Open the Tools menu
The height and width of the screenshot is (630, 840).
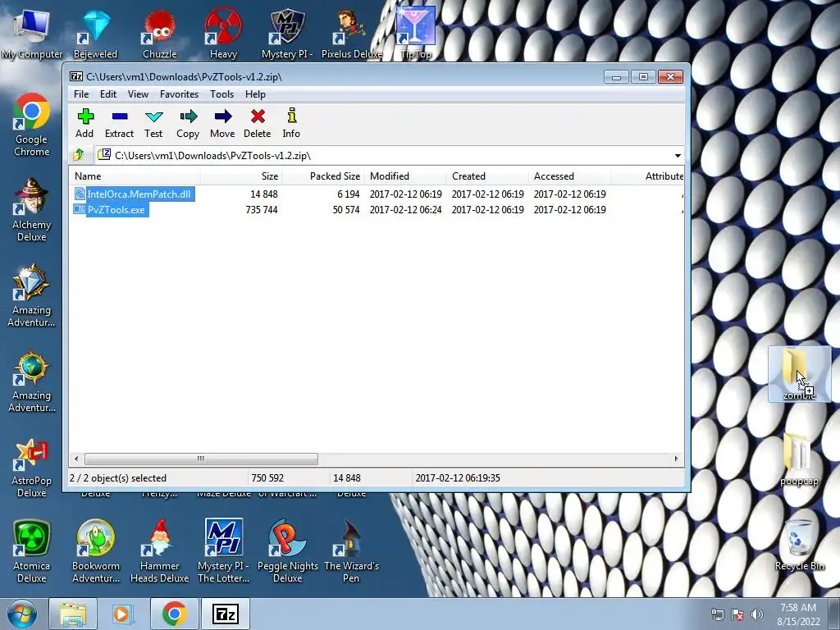point(221,94)
